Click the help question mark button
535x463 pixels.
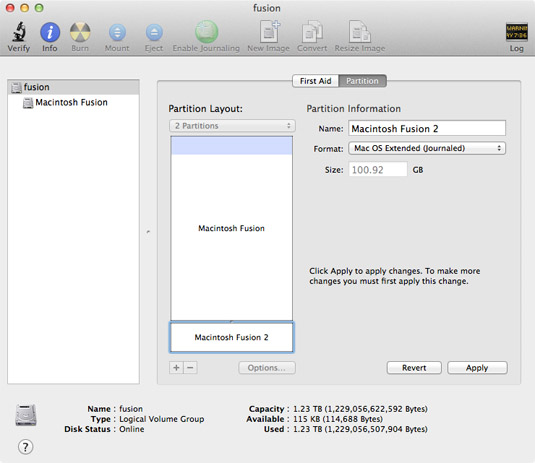tap(26, 447)
